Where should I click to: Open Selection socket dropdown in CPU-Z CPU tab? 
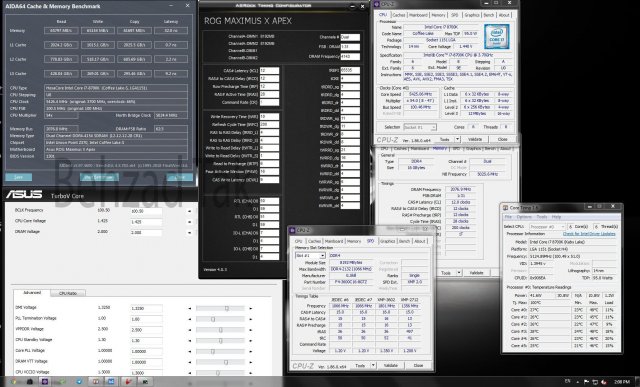click(x=420, y=127)
